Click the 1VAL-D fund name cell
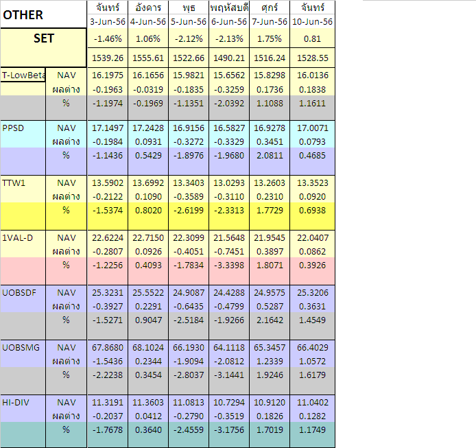Image resolution: width=476 pixels, height=448 pixels. point(23,238)
